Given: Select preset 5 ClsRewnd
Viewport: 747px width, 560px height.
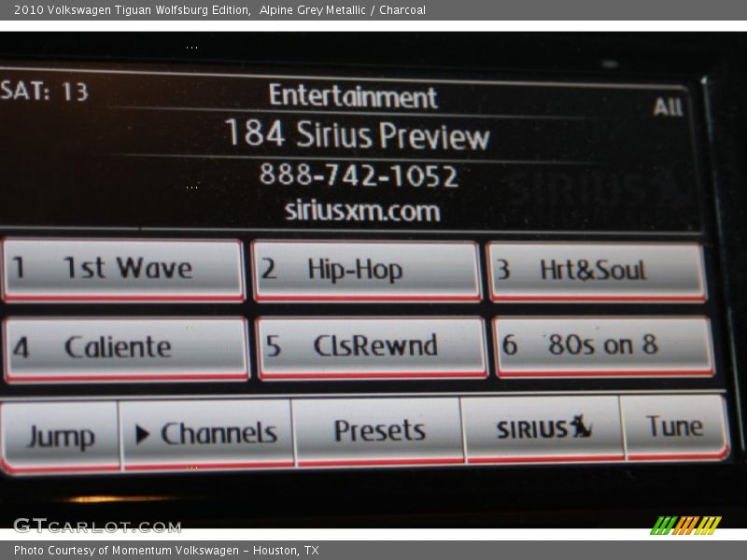Looking at the screenshot, I should click(372, 346).
